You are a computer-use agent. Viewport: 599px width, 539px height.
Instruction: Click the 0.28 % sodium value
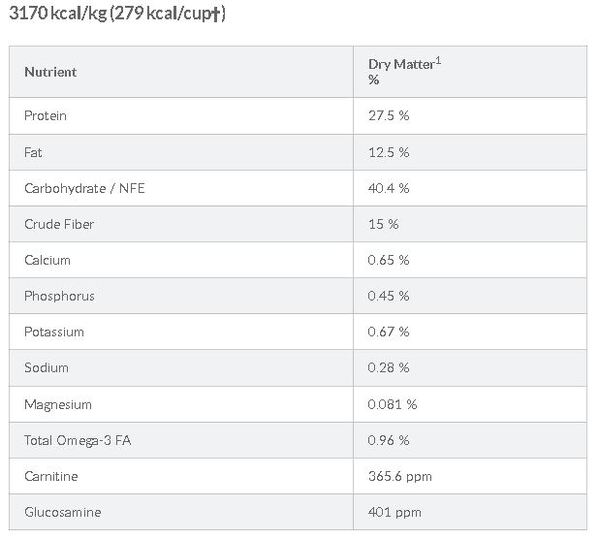(389, 368)
